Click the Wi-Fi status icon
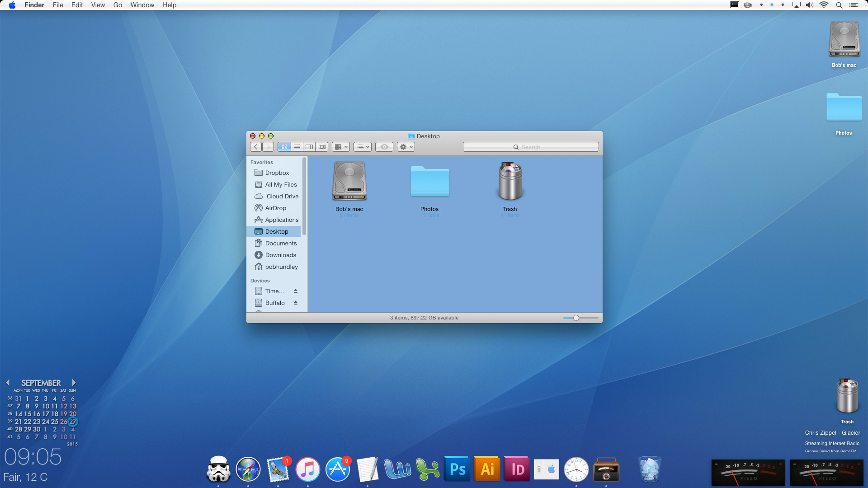868x488 pixels. (x=824, y=5)
